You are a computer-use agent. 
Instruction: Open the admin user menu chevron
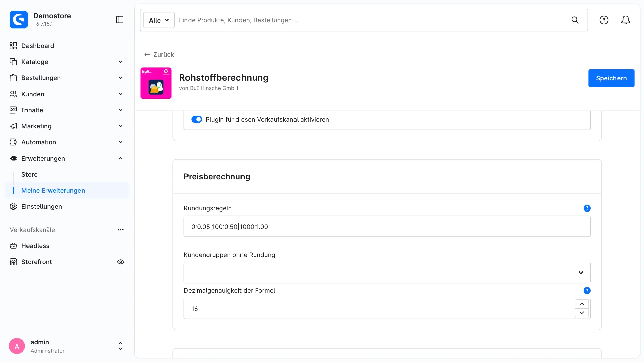121,346
